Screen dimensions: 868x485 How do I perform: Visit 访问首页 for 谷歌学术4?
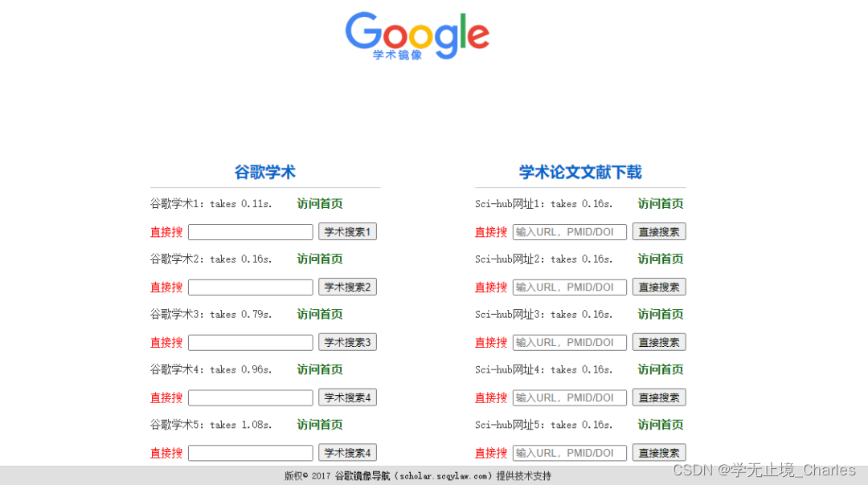click(x=319, y=369)
